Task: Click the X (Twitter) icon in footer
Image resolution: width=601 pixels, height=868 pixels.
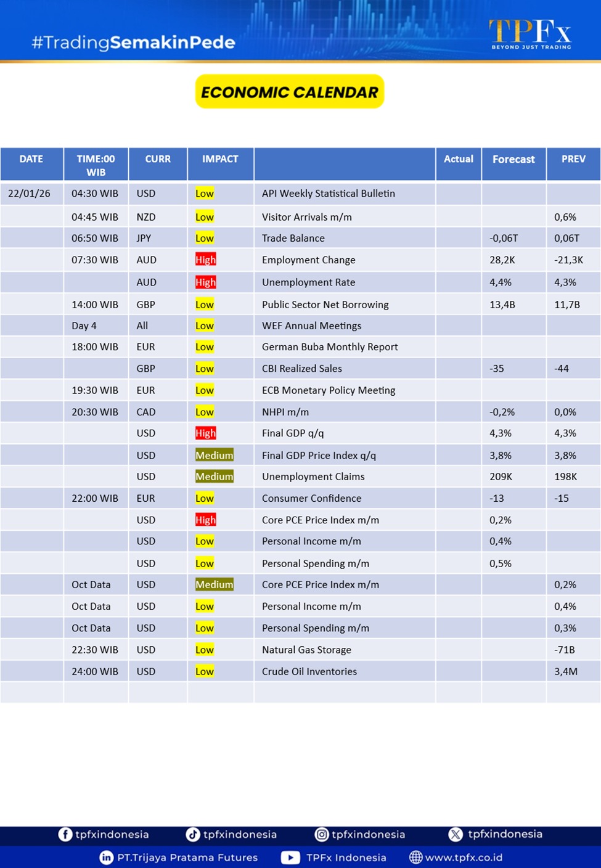Action: click(x=456, y=834)
